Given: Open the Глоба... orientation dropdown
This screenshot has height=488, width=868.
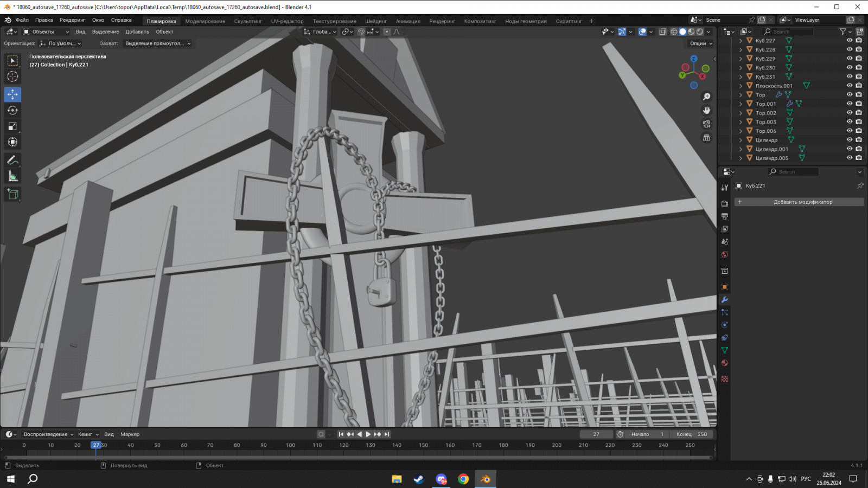Looking at the screenshot, I should pos(320,31).
